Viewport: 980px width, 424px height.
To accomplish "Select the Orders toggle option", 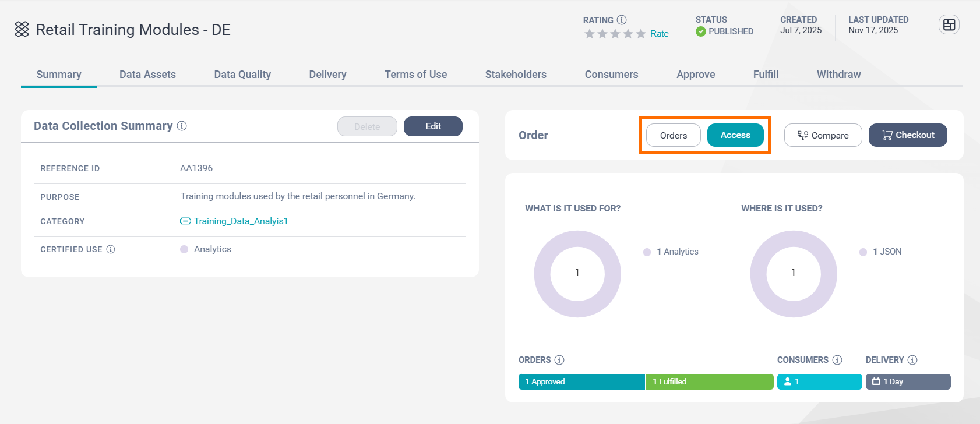I will [x=674, y=135].
